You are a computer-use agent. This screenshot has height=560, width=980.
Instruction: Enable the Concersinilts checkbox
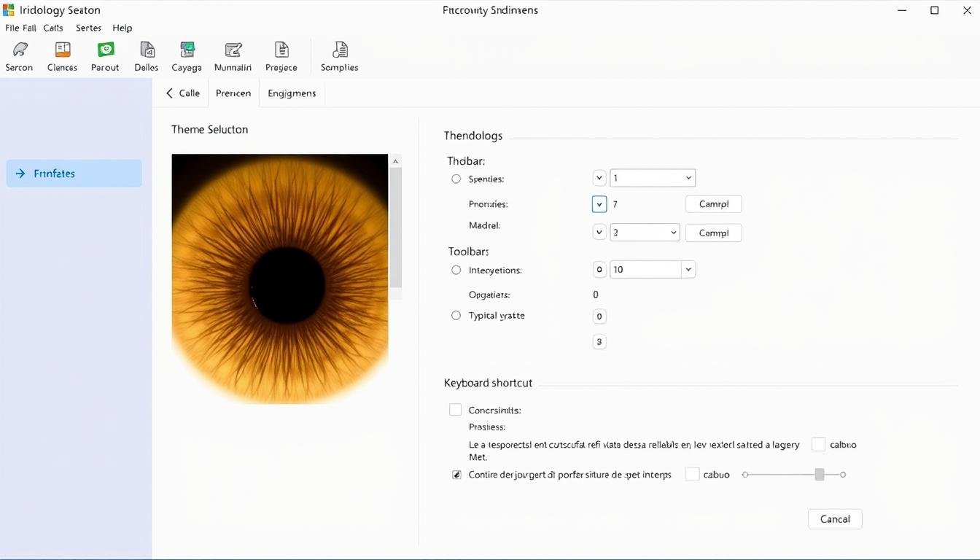456,410
